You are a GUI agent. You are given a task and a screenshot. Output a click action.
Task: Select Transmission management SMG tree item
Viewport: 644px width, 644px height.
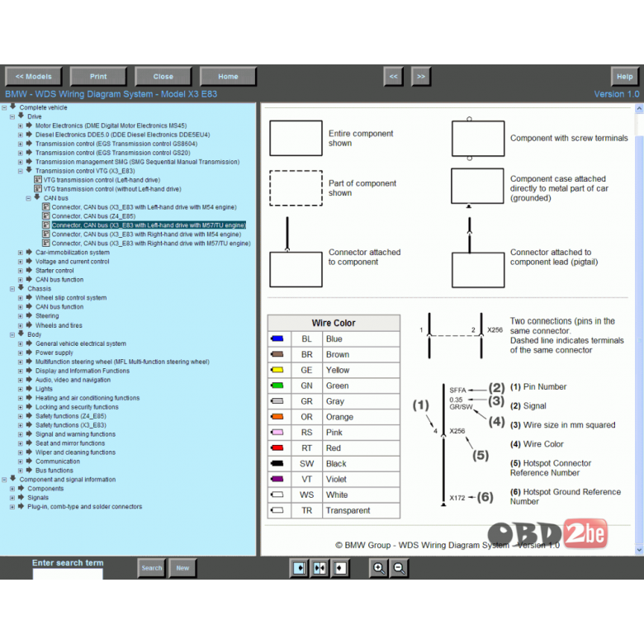tap(138, 161)
